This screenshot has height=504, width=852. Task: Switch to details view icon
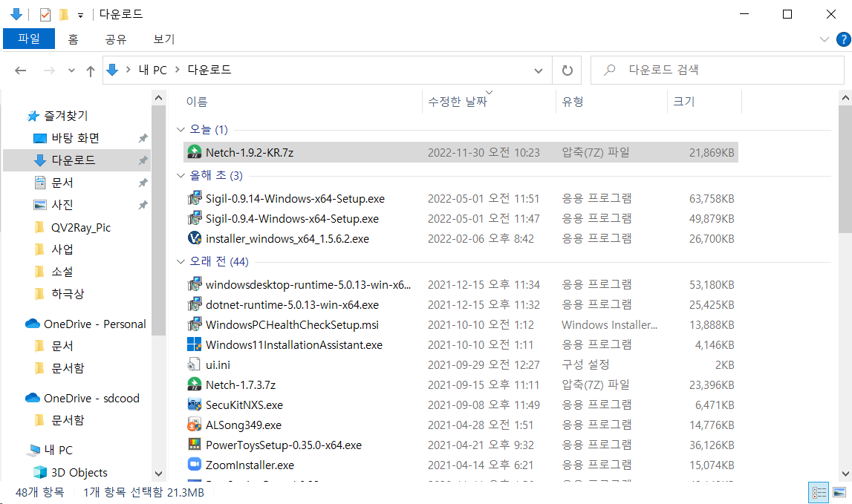point(819,492)
